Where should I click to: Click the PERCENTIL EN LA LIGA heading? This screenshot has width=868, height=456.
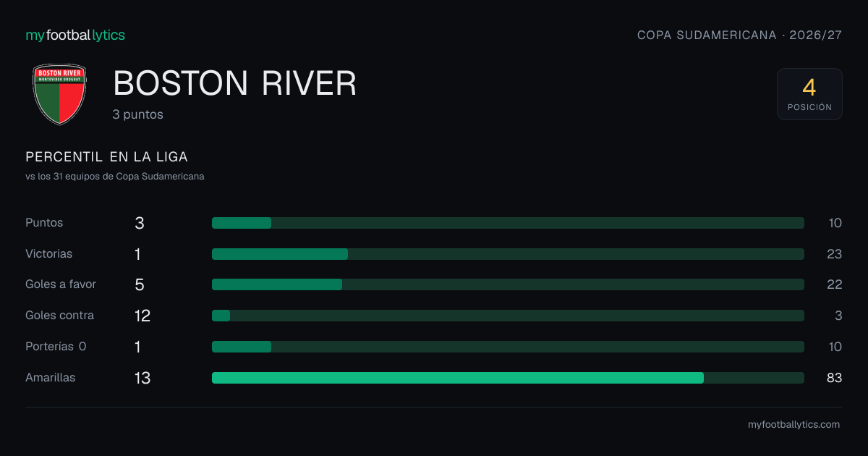[107, 157]
